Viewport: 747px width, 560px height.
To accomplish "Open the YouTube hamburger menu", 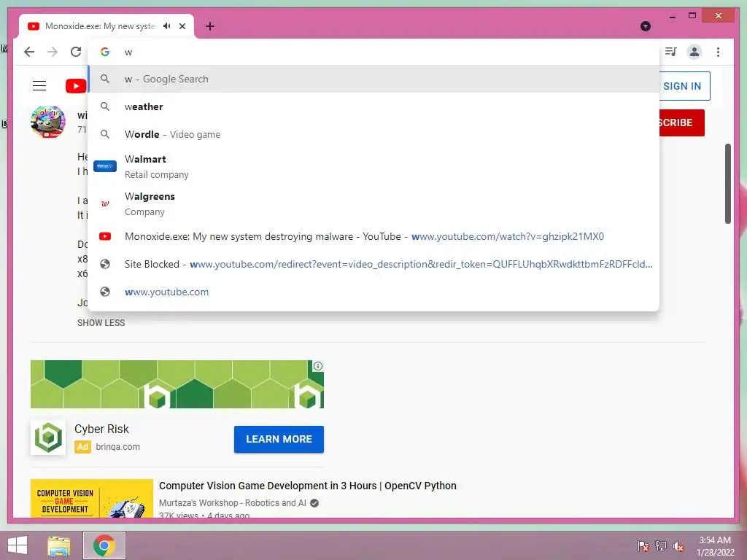I will [x=39, y=86].
